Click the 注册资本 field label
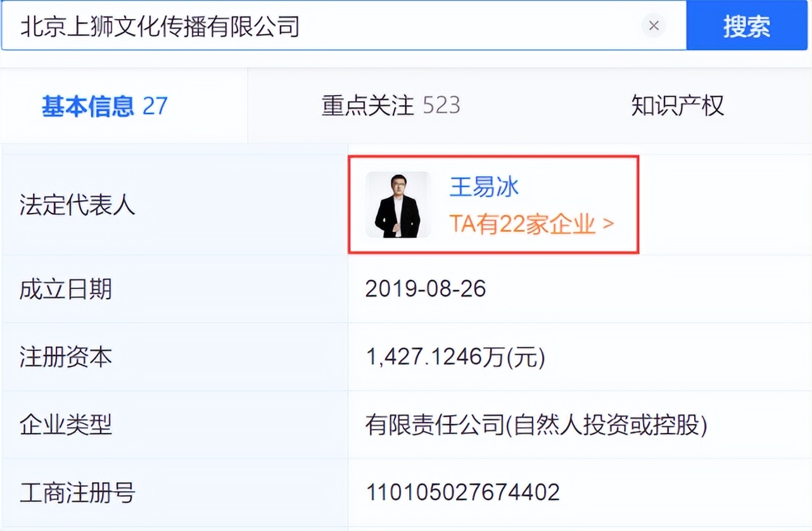812x531 pixels. 66,357
